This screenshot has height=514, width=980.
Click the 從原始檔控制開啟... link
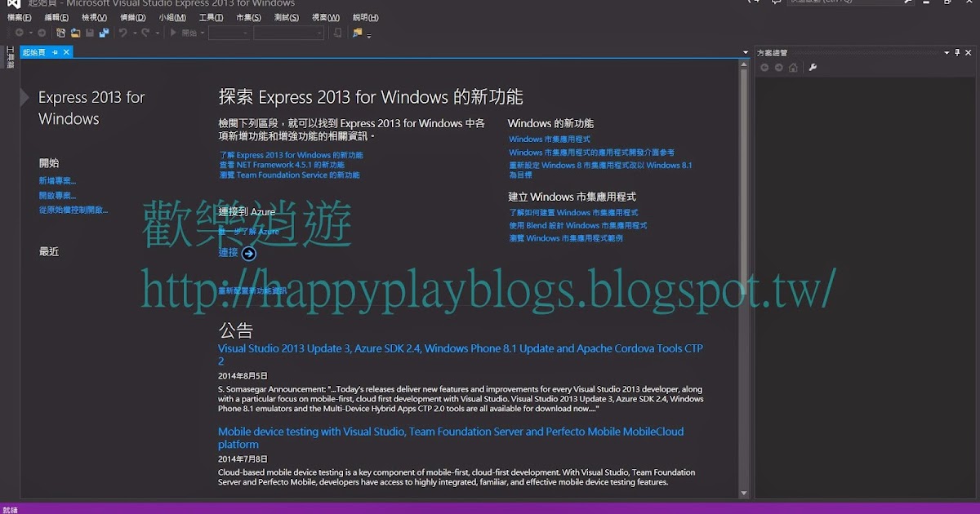tap(73, 210)
